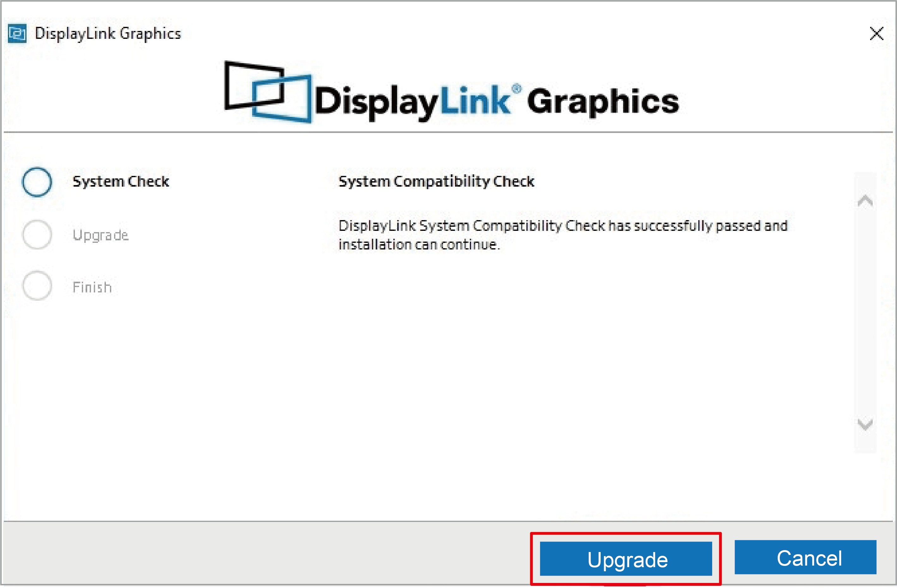Click the DisplayLink Graphics logo

[452, 92]
